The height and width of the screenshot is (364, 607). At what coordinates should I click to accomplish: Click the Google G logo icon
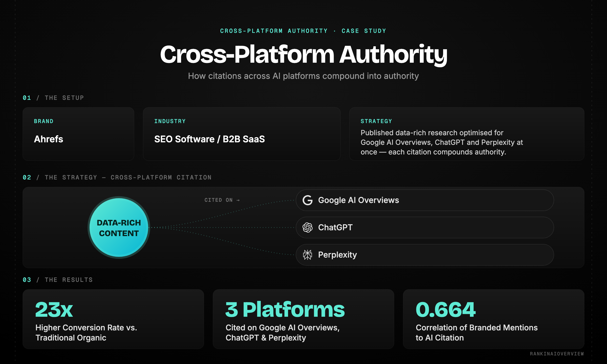tap(308, 200)
